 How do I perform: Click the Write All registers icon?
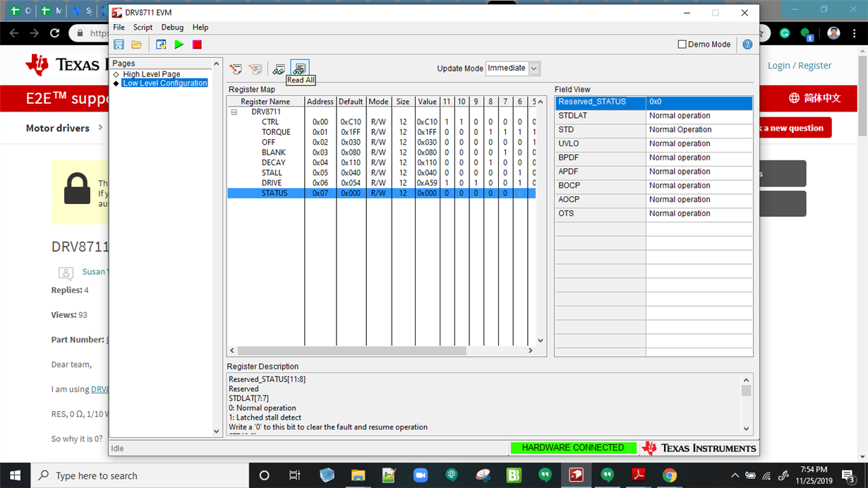[x=255, y=69]
